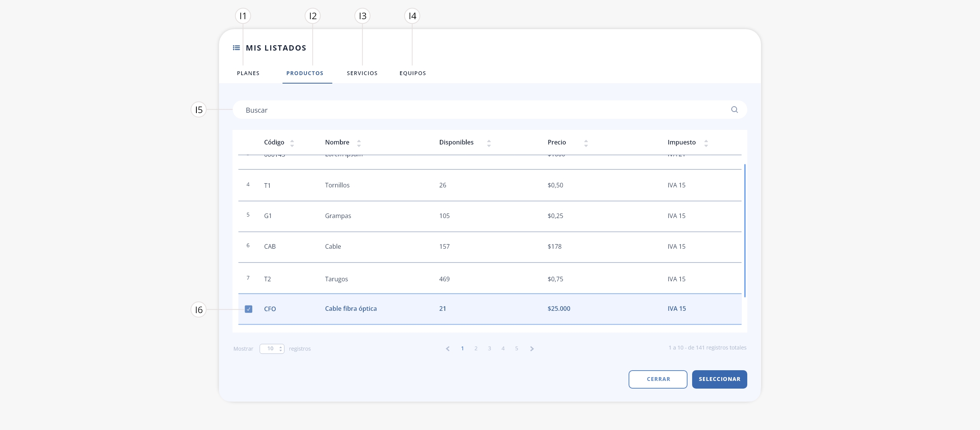Go to next page with right chevron
Screen dimensions: 980x430
532,349
